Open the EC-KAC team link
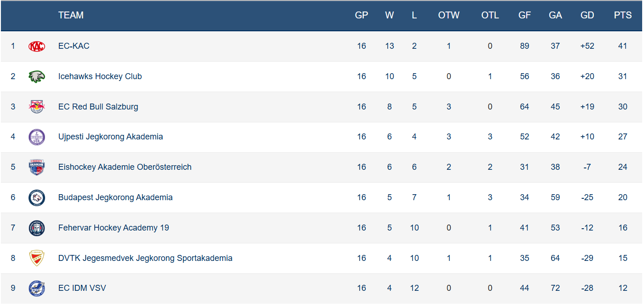644x306 pixels. coord(74,46)
